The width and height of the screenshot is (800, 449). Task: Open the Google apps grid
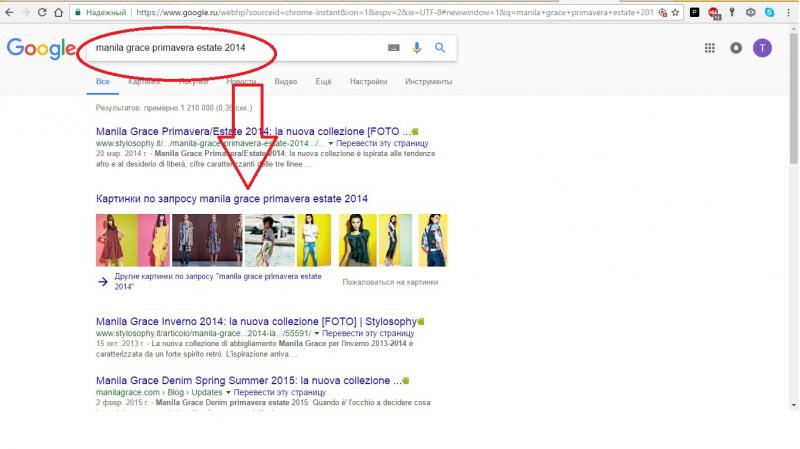click(710, 48)
